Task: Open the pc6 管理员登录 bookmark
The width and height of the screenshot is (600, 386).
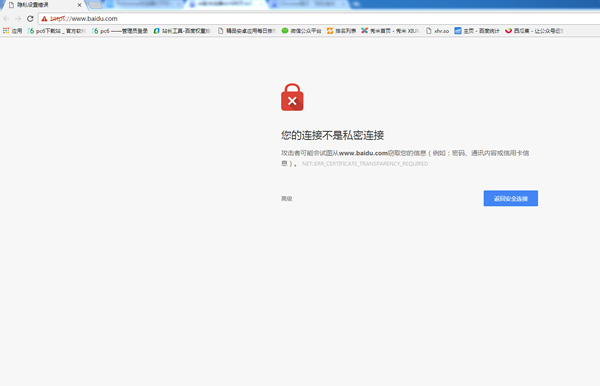Action: (120, 31)
